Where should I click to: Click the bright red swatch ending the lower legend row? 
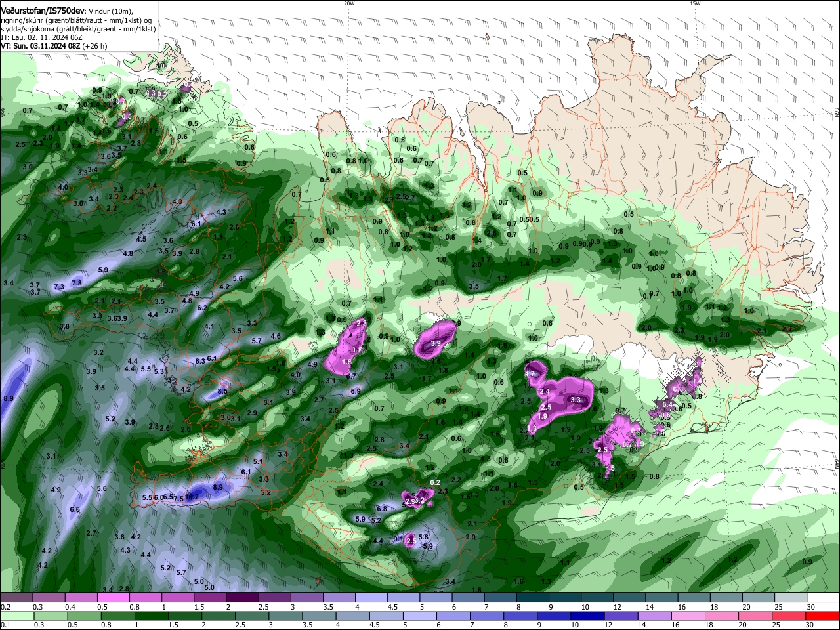pyautogui.click(x=824, y=616)
